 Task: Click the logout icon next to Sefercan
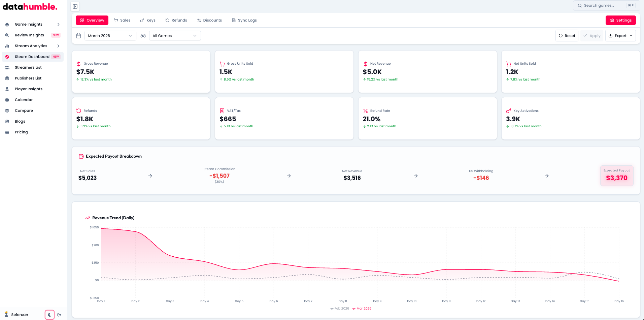[59, 315]
